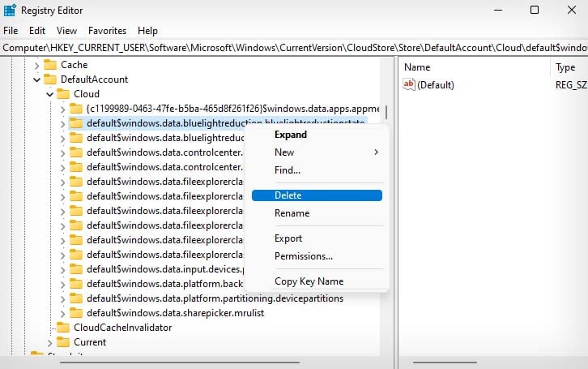The image size is (588, 369).
Task: Click the tree pane horizontal scrollbar
Action: coord(180,363)
